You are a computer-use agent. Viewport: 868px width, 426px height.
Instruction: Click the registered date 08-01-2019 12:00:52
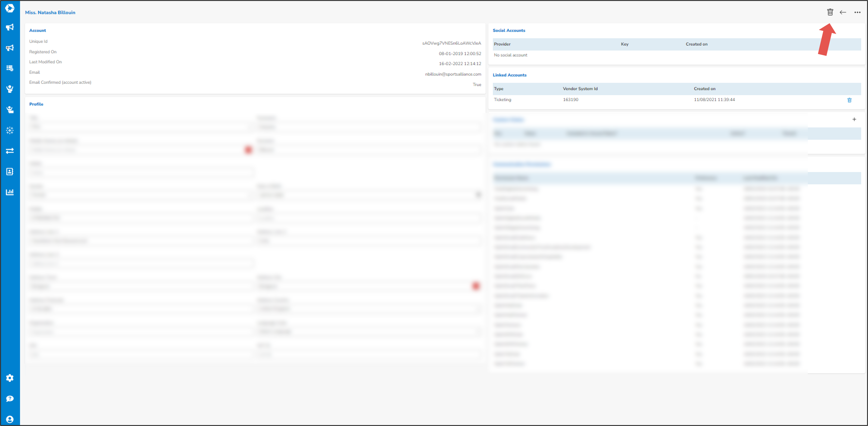(460, 54)
